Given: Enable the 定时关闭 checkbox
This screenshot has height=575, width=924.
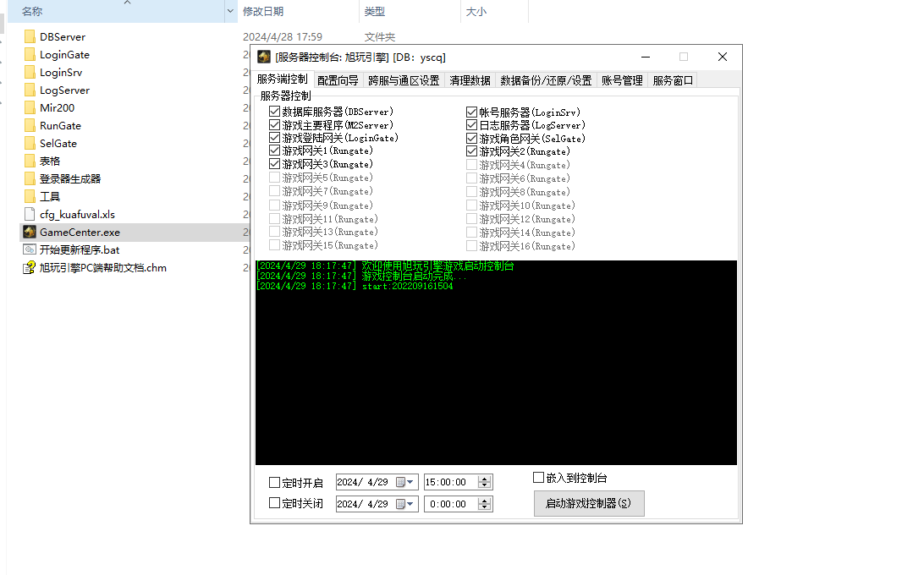Looking at the screenshot, I should 274,503.
